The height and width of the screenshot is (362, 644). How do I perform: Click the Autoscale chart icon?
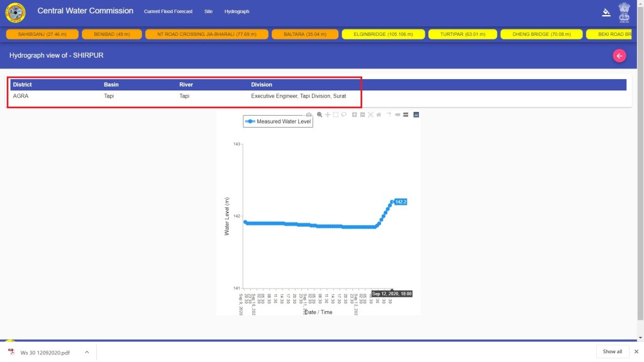(x=370, y=114)
